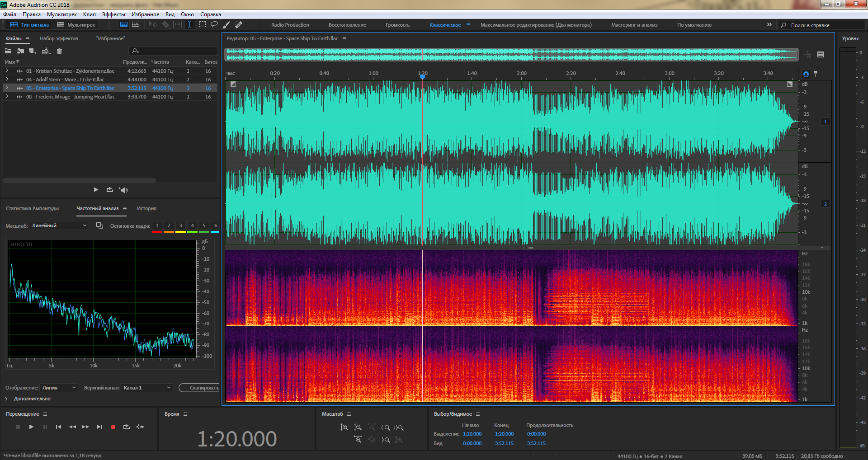This screenshot has height=460, width=868.
Task: Expand the Дополнительно section
Action: click(6, 399)
